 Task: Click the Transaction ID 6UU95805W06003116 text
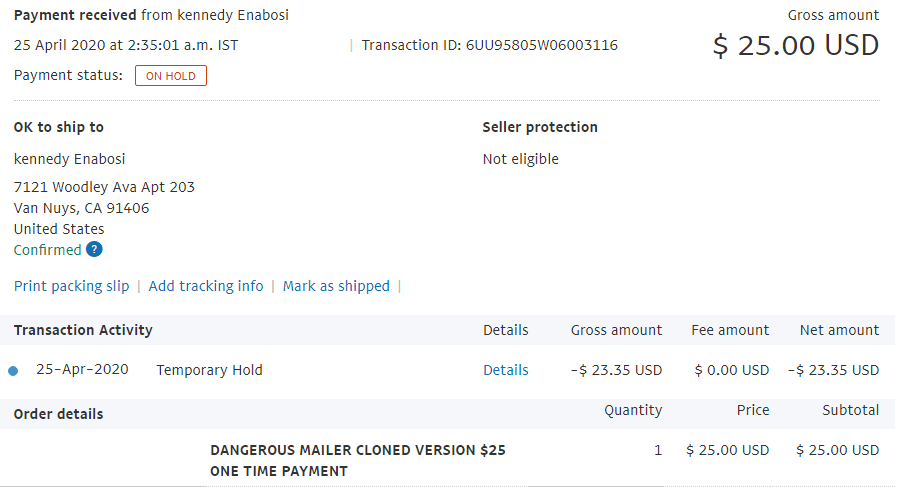tap(489, 45)
